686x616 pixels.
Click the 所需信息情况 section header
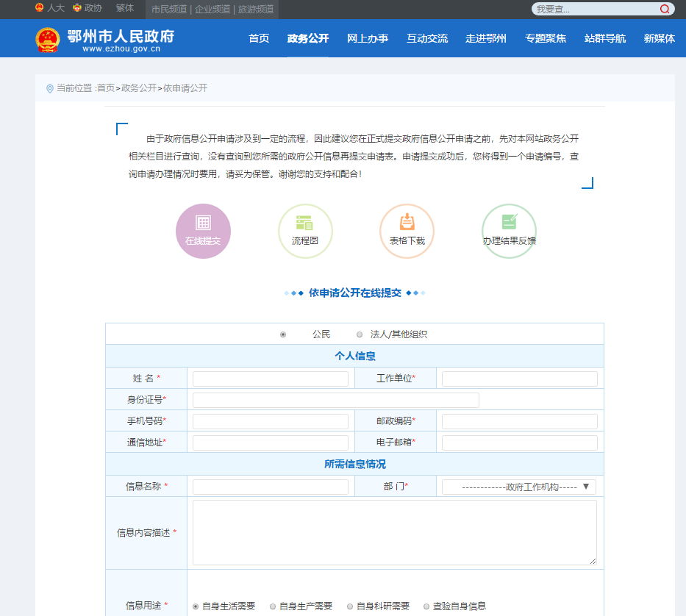[355, 464]
